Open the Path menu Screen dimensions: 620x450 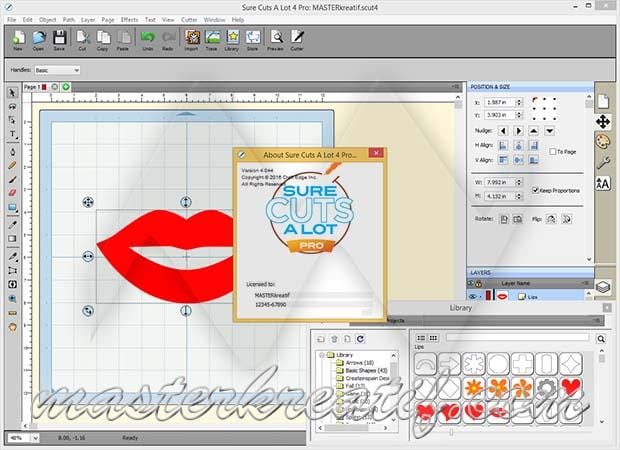tap(68, 19)
